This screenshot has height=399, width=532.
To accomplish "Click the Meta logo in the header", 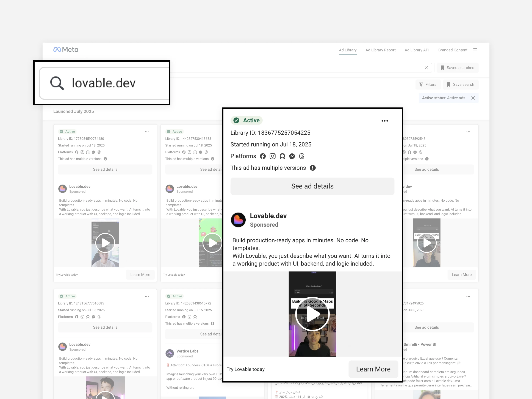I will pos(66,49).
